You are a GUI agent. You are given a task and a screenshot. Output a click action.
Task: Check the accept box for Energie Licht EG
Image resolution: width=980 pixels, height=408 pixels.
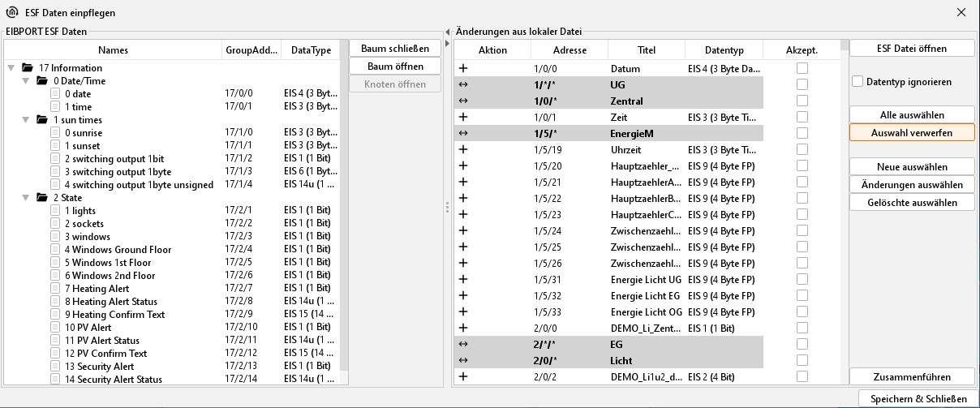point(802,296)
